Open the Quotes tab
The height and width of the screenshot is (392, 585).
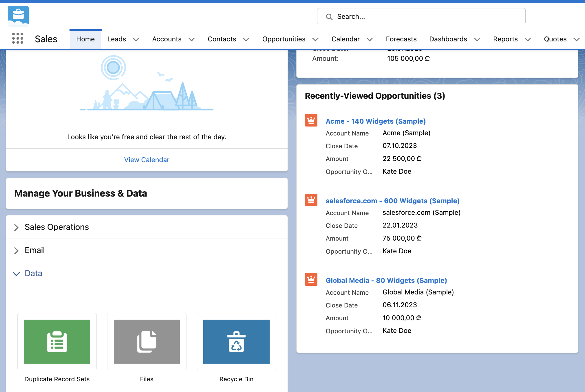coord(555,39)
